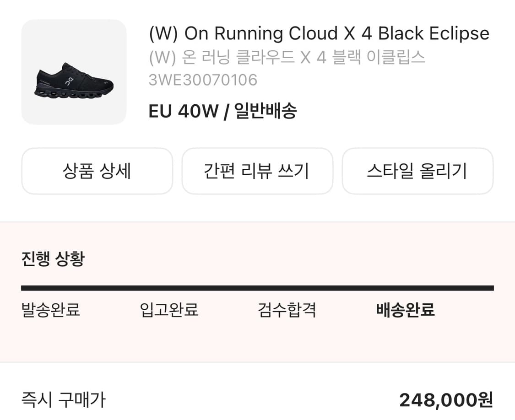Click the black progress tracker bar
This screenshot has width=515, height=420.
coord(257,288)
